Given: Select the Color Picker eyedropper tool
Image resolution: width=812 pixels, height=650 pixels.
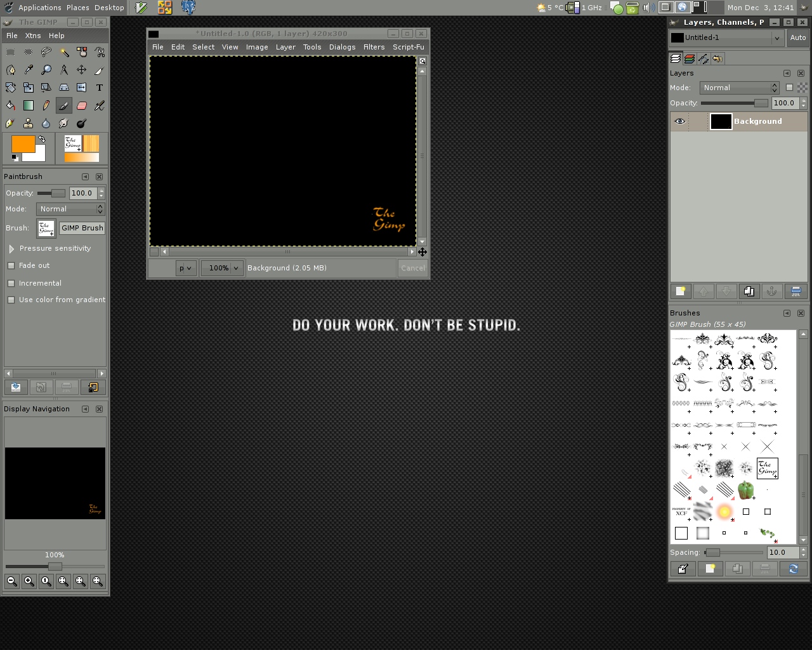Looking at the screenshot, I should [29, 70].
